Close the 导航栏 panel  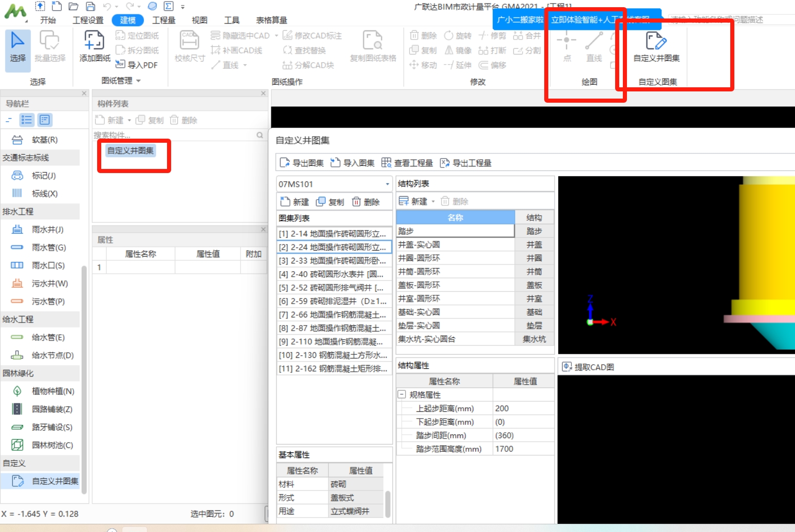[x=84, y=93]
